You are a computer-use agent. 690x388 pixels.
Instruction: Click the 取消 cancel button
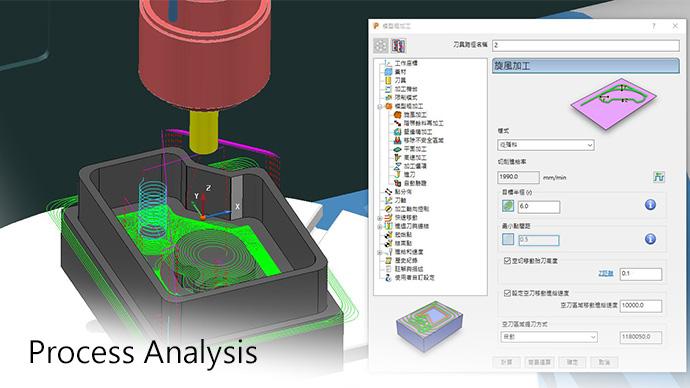(x=604, y=362)
